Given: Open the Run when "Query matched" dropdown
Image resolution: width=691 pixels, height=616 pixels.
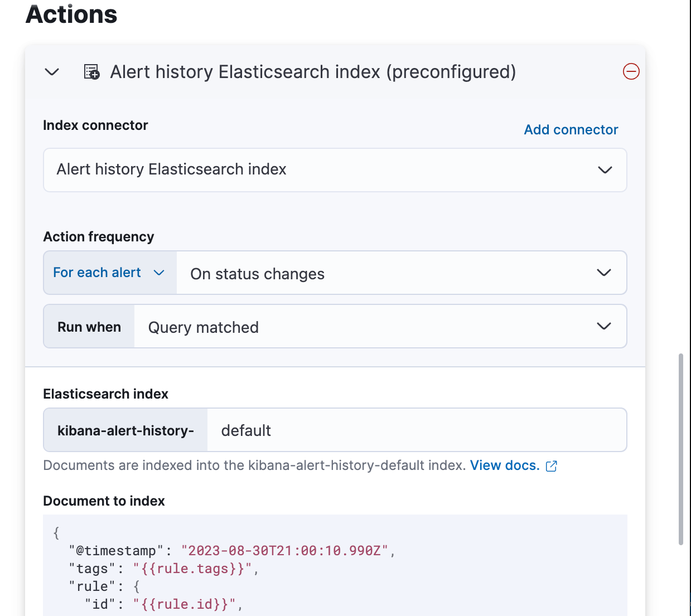Looking at the screenshot, I should click(379, 327).
